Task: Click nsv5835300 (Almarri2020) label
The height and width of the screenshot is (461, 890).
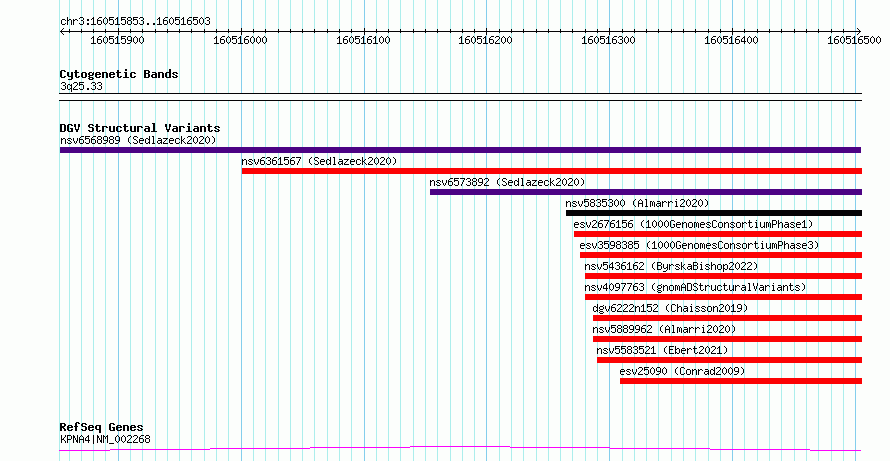Action: (637, 203)
